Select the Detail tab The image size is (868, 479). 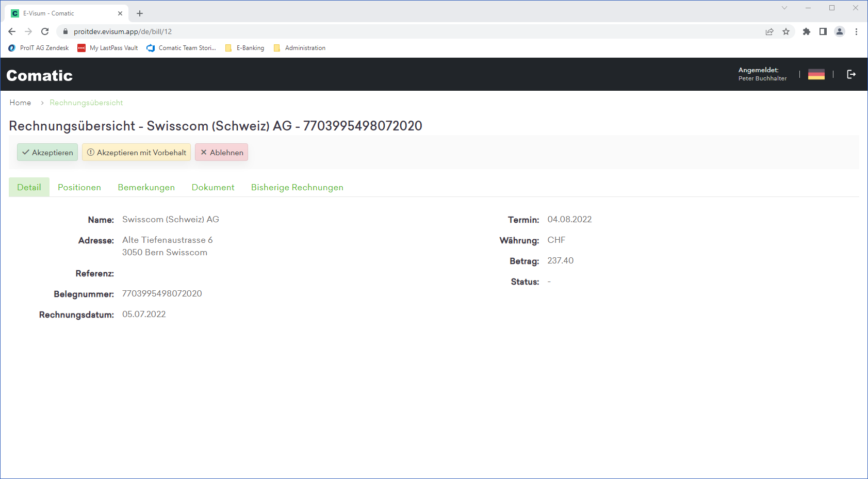(29, 187)
